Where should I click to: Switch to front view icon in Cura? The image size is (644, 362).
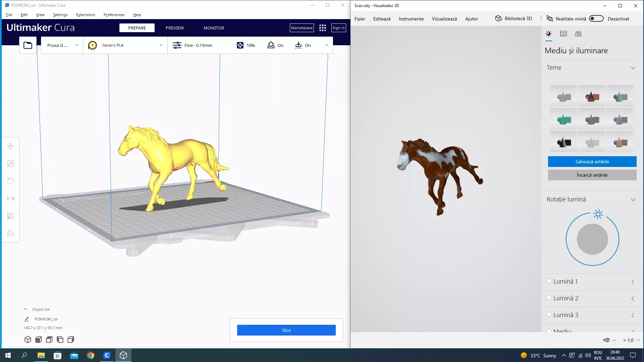(39, 340)
